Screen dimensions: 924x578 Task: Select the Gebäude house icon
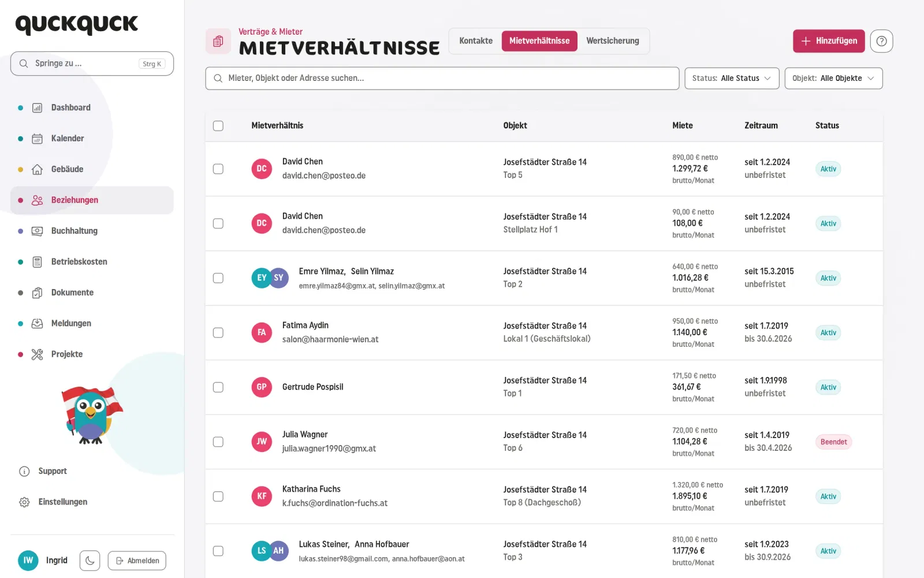pos(37,169)
